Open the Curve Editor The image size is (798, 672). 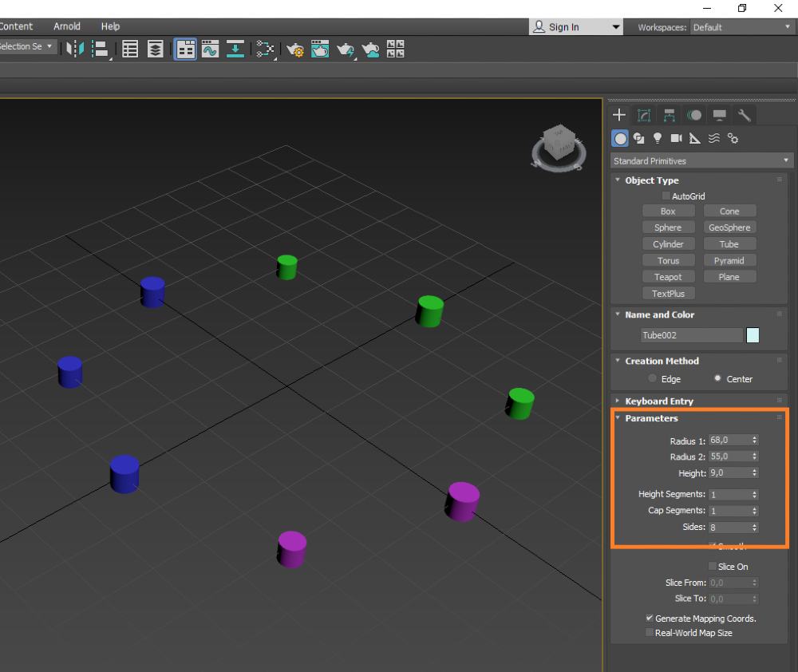(x=210, y=49)
